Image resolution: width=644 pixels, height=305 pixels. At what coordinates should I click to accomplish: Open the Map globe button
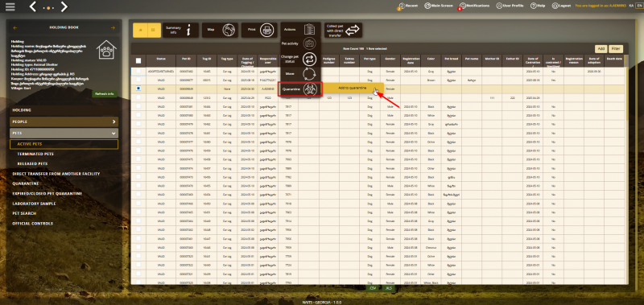(220, 30)
